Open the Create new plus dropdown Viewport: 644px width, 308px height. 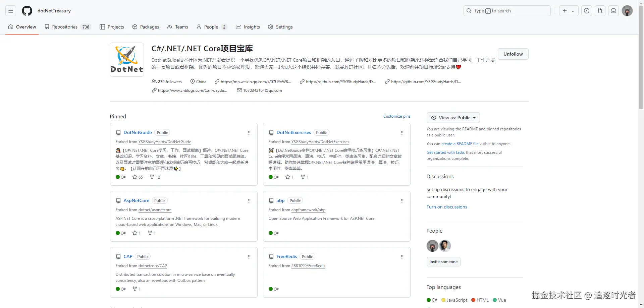coord(569,11)
